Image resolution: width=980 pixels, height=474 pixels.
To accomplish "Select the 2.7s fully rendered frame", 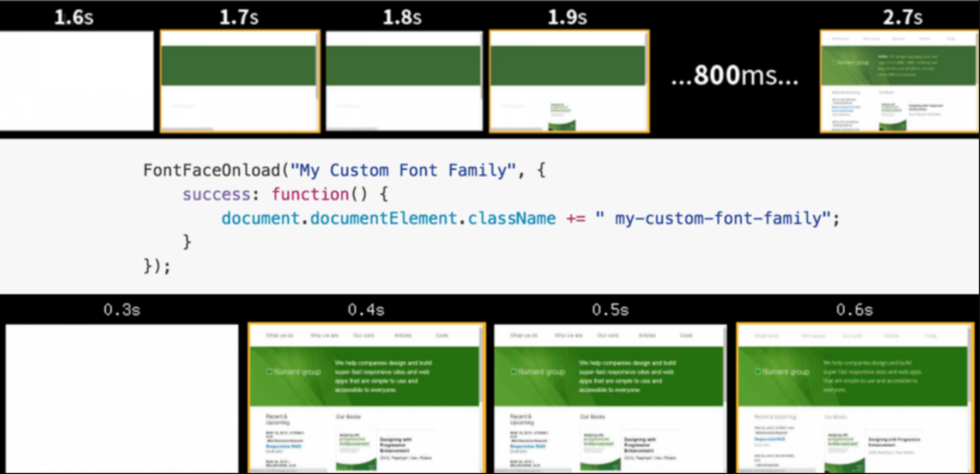I will point(899,81).
